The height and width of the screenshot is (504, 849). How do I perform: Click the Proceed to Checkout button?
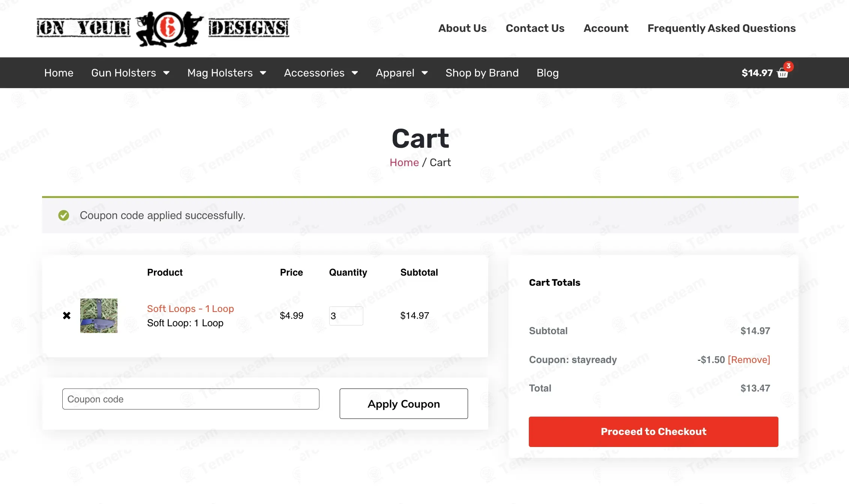pyautogui.click(x=653, y=432)
